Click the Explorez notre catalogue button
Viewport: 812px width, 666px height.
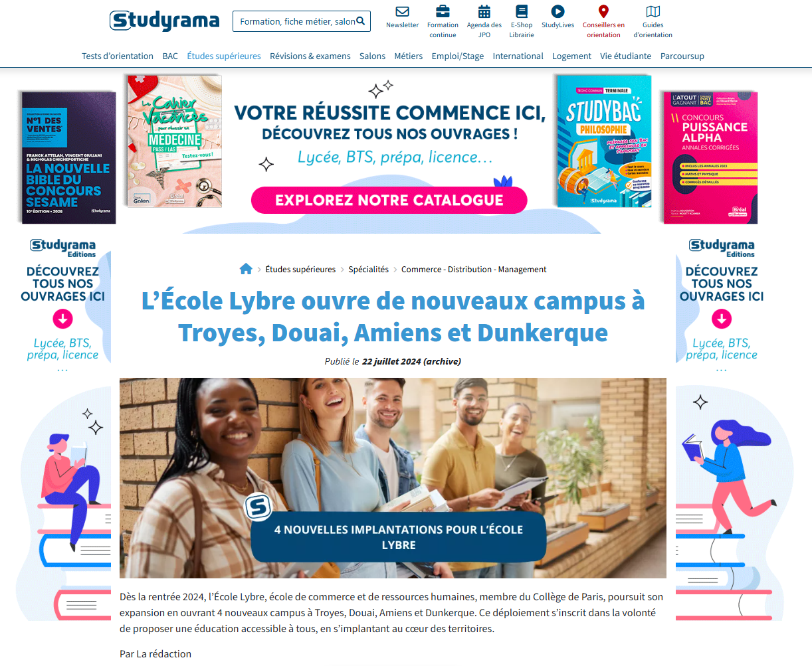point(389,201)
